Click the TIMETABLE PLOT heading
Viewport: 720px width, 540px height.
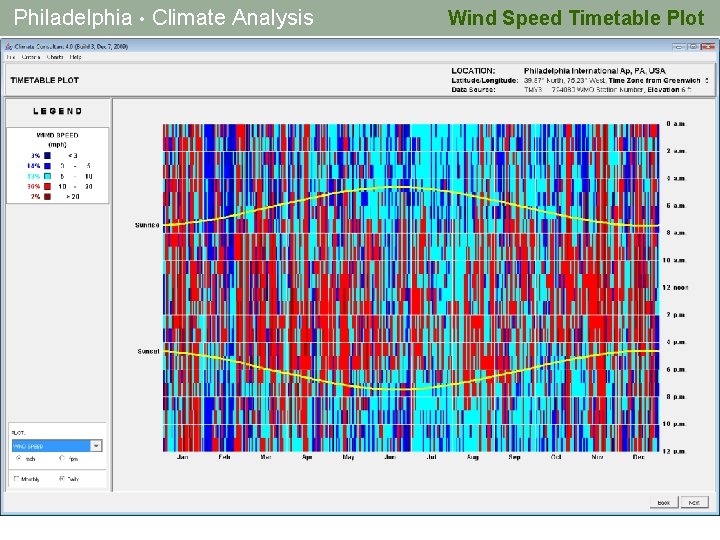tap(45, 80)
